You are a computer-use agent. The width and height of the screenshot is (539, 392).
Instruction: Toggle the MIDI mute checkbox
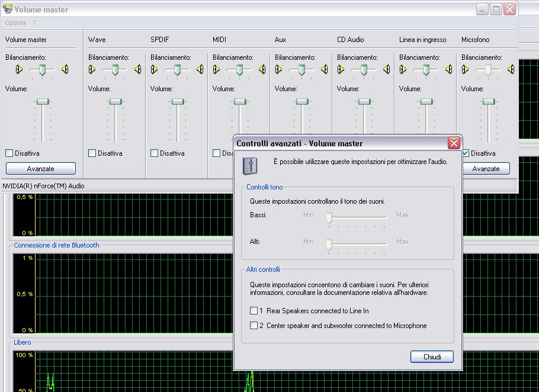pyautogui.click(x=217, y=153)
